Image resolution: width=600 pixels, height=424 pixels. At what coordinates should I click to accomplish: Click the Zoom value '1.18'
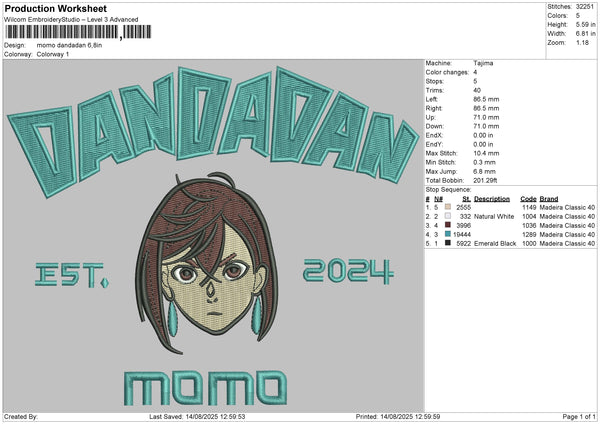[x=582, y=42]
